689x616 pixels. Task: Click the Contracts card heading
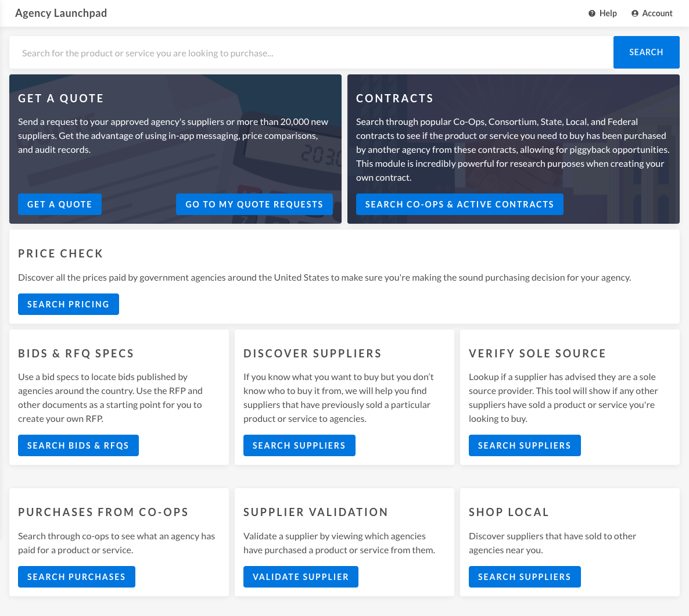click(x=394, y=99)
